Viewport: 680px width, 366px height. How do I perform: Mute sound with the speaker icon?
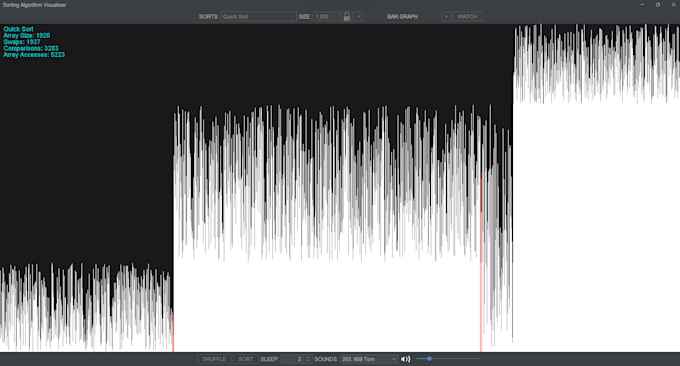[x=405, y=359]
